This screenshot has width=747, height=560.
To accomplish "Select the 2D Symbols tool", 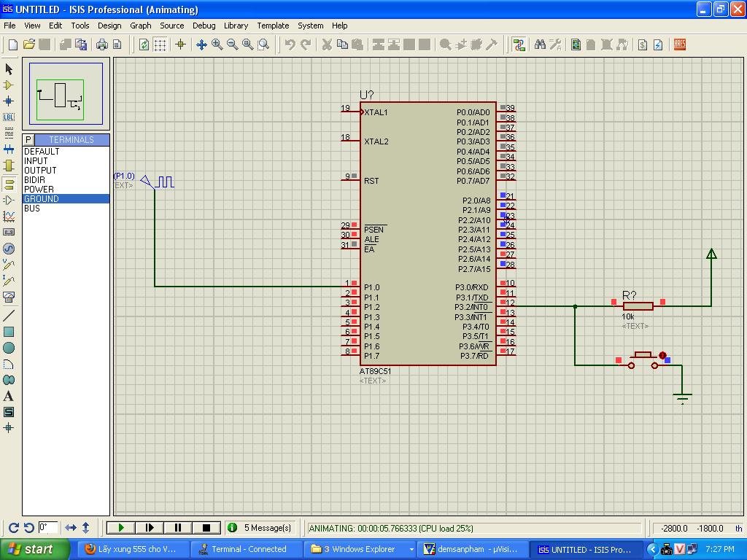I will 9,413.
